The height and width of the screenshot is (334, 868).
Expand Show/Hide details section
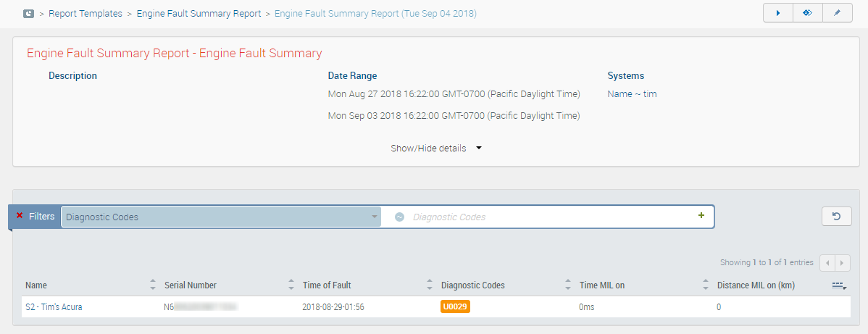pos(436,149)
